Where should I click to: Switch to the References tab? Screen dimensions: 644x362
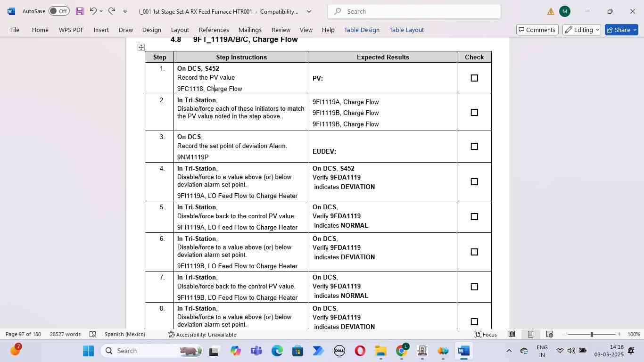click(214, 30)
